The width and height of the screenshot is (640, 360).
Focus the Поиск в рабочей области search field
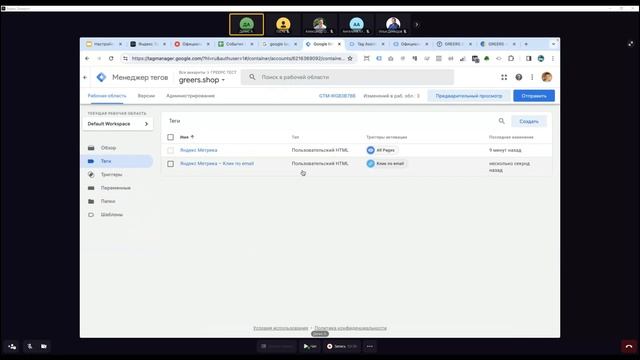pos(347,77)
